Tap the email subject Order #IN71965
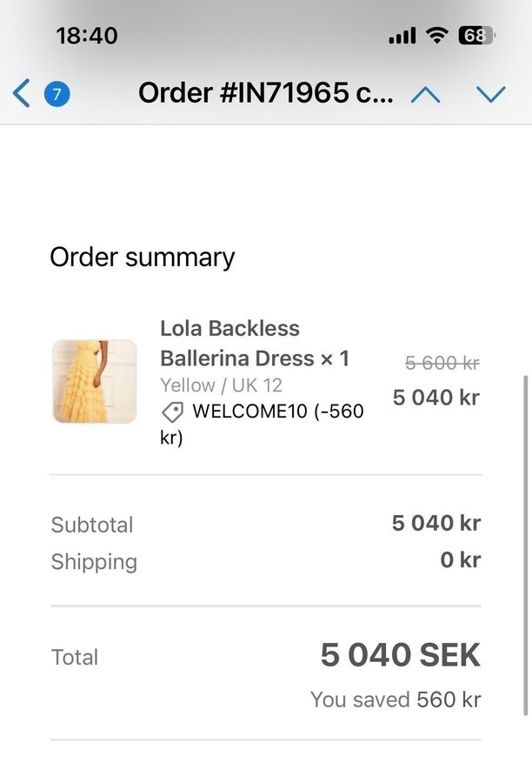The width and height of the screenshot is (532, 783). tap(265, 94)
